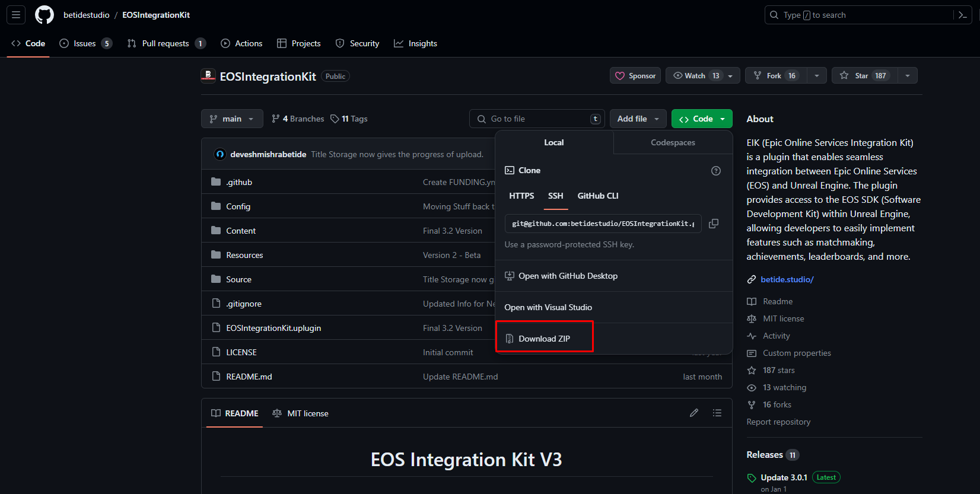Expand the Fork options arrow
The image size is (980, 494).
pos(817,76)
